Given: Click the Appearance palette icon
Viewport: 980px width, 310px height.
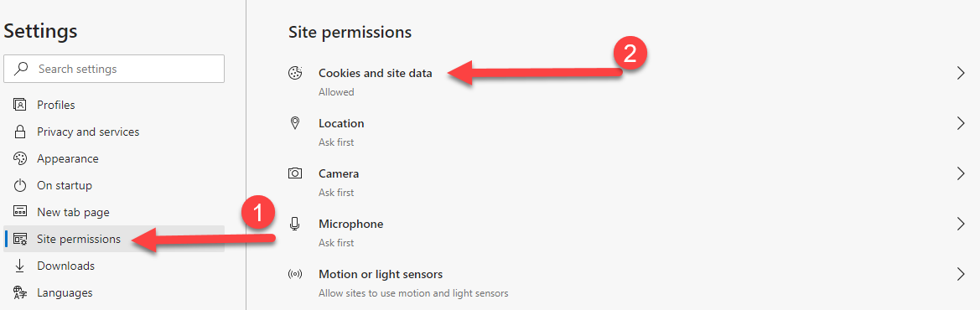Looking at the screenshot, I should pos(20,158).
